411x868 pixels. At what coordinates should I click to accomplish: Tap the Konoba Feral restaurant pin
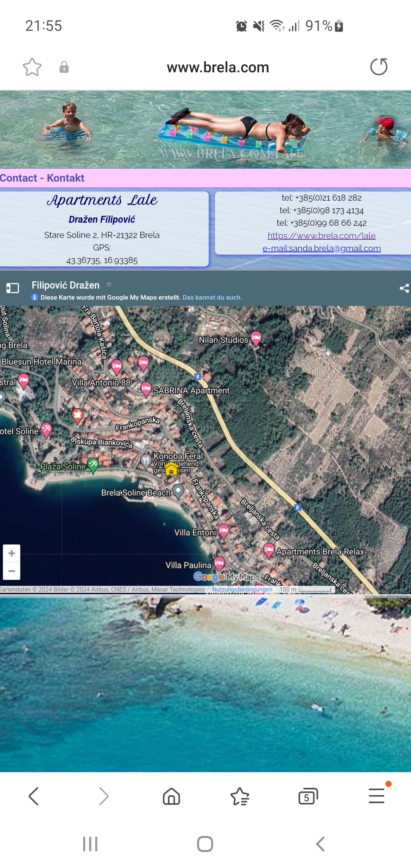coord(146,461)
